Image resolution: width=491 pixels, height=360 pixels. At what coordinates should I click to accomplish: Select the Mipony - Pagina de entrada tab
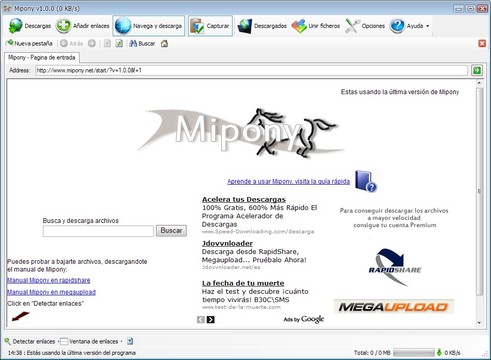coord(42,57)
